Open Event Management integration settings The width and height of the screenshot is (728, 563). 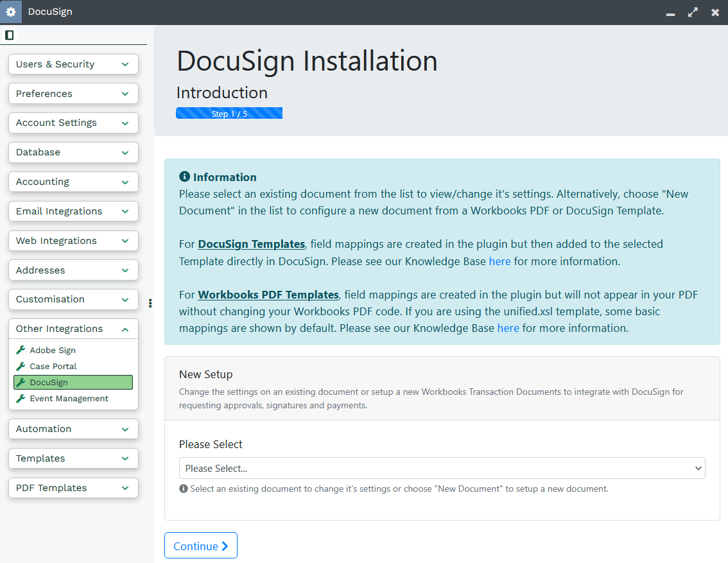coord(69,398)
